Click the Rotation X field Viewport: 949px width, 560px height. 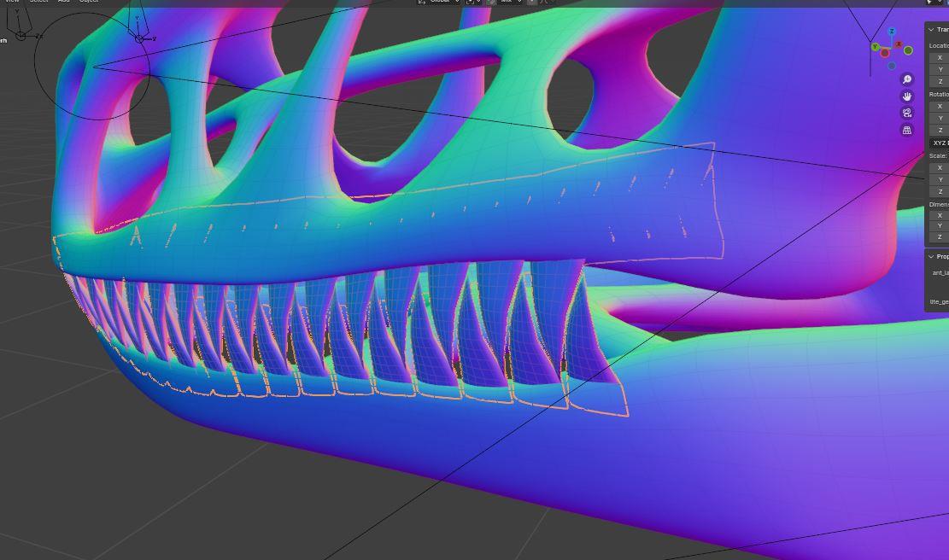tap(940, 107)
